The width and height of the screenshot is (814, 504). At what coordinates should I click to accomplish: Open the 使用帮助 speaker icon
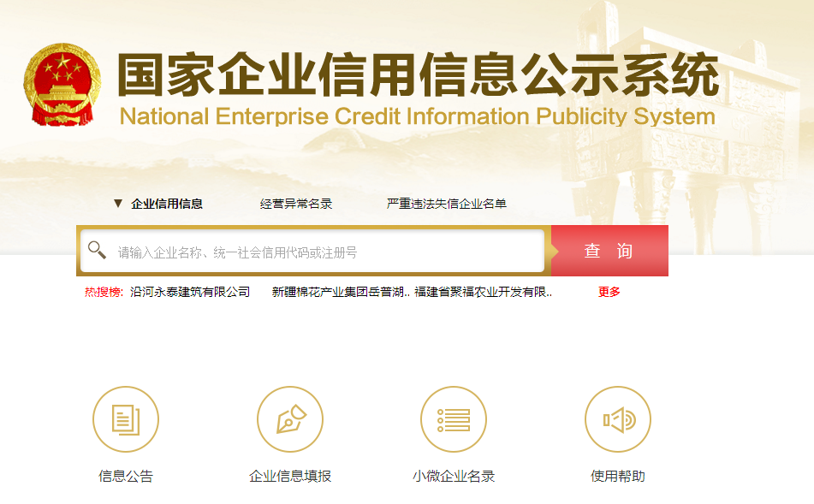(x=618, y=419)
